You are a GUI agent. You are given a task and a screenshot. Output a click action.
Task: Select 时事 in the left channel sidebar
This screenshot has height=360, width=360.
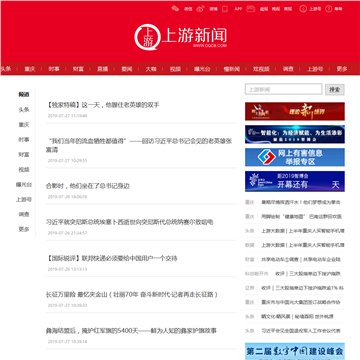pos(24,140)
